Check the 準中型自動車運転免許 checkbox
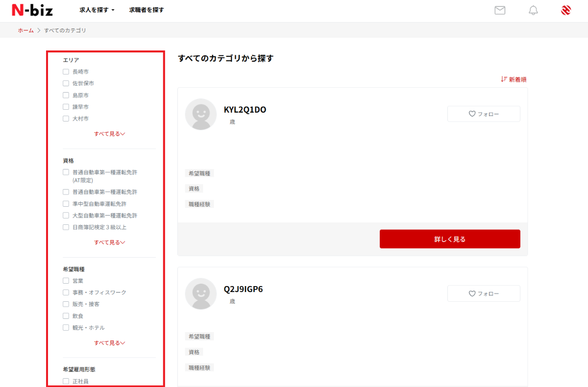This screenshot has height=387, width=588. 66,204
